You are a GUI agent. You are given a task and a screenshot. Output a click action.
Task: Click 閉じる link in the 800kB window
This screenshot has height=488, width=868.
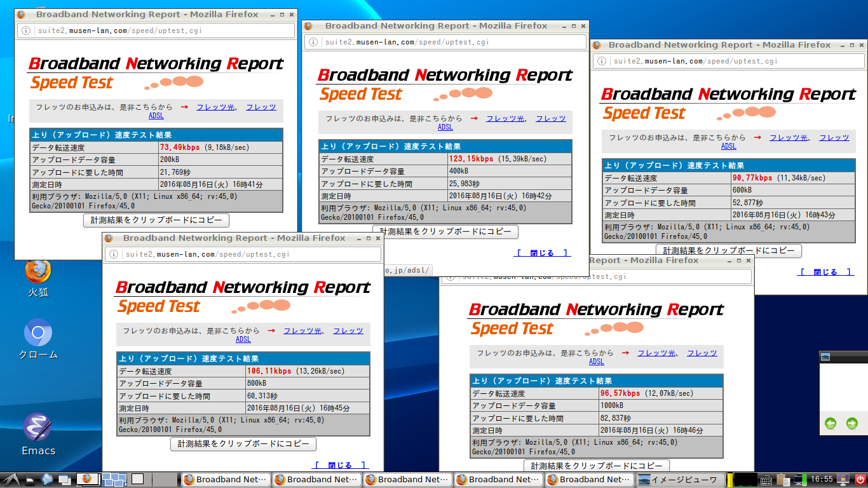coord(340,465)
